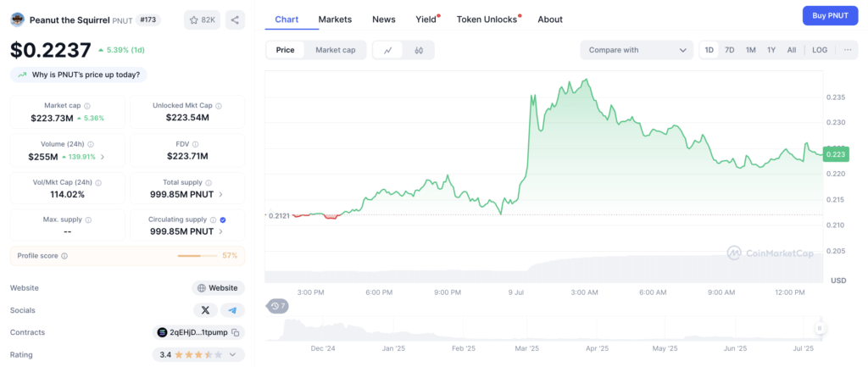868x367 pixels.
Task: Click the verified circulating supply badge
Action: click(223, 220)
